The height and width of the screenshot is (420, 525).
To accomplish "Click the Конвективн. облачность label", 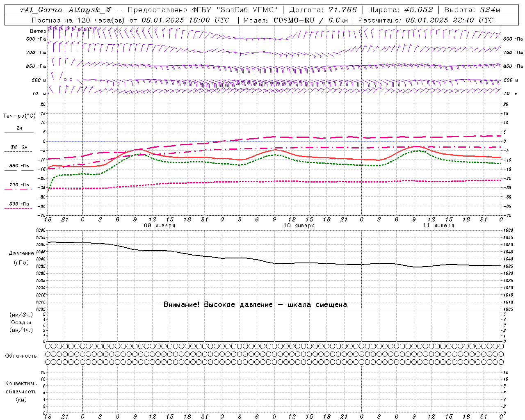I will (x=21, y=387).
